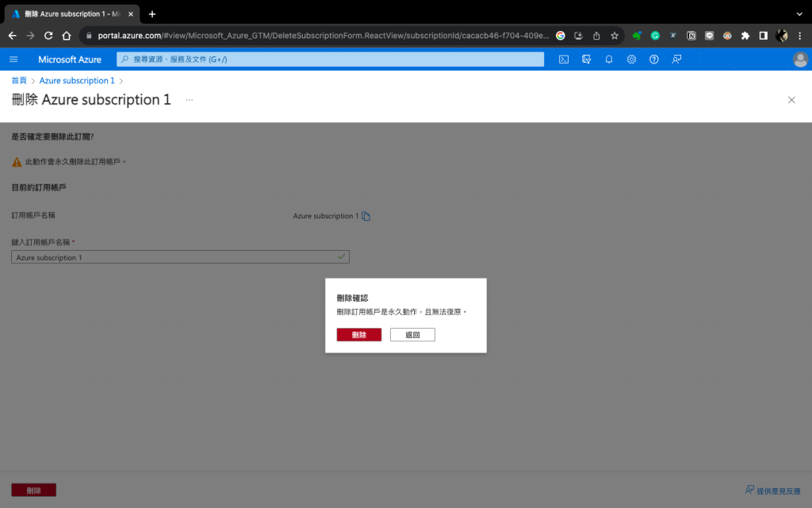Confirm with the red 刪除 dialog button
The height and width of the screenshot is (508, 812).
359,335
